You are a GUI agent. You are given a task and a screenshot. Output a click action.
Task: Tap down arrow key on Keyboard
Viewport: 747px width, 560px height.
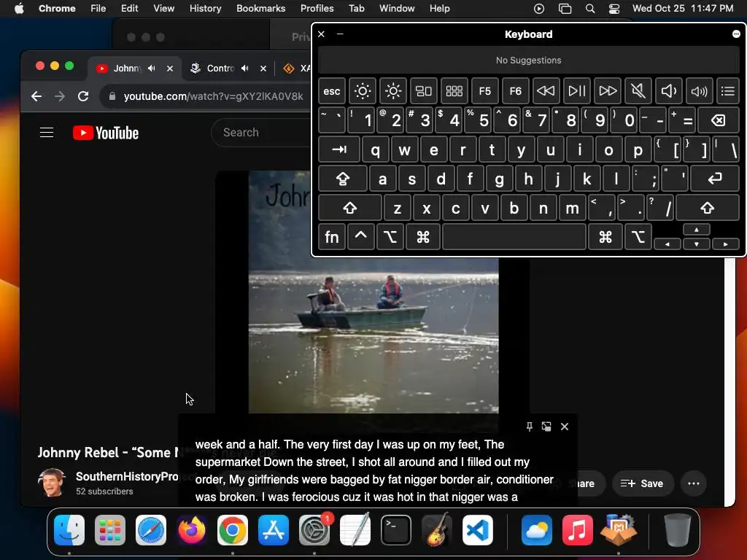[696, 244]
